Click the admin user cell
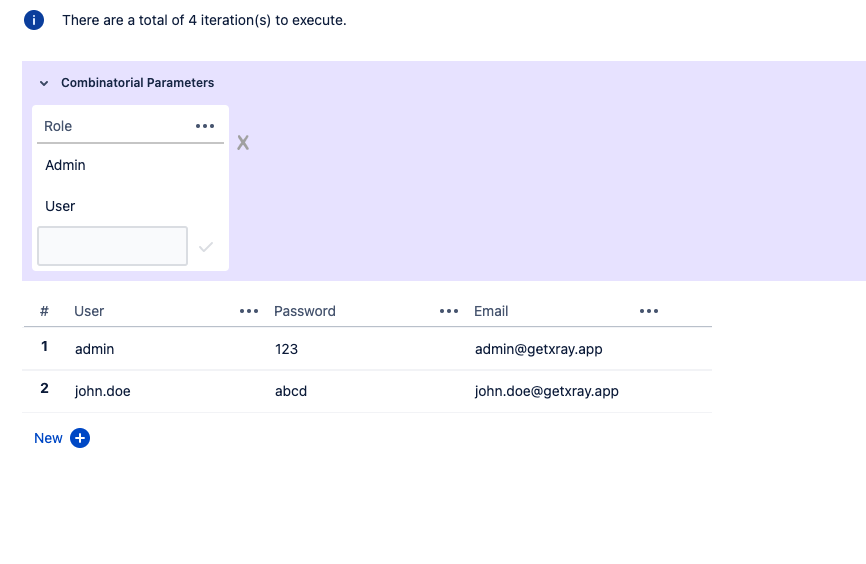Screen dimensions: 866x564 pos(94,349)
